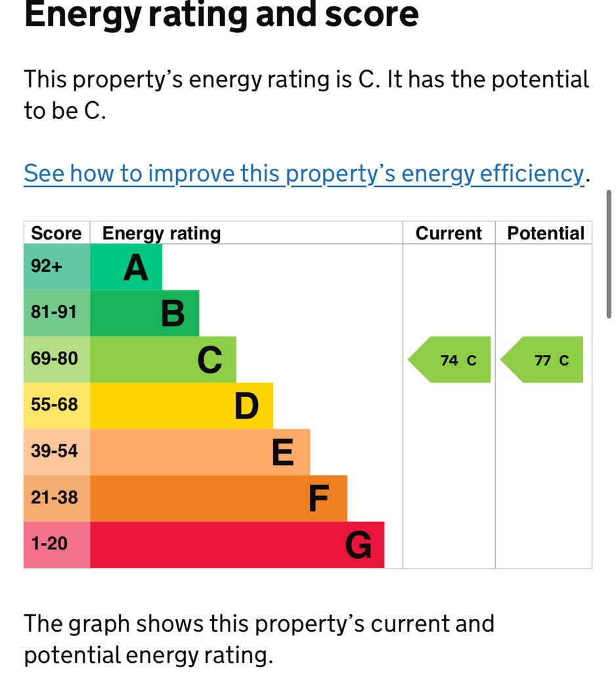Image resolution: width=616 pixels, height=673 pixels.
Task: Select the red G rating bar
Action: [236, 545]
